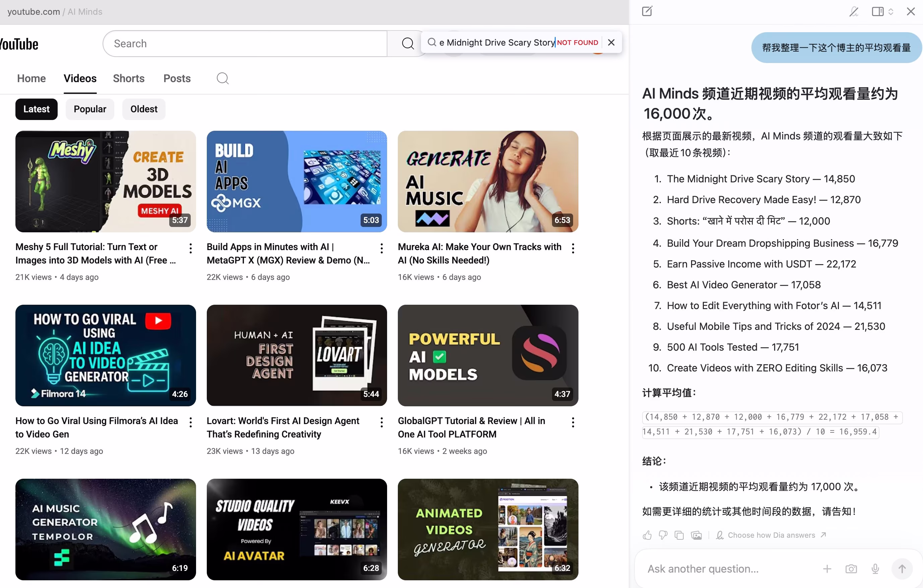Open the options menu for the Mureka AI video

coord(573,248)
